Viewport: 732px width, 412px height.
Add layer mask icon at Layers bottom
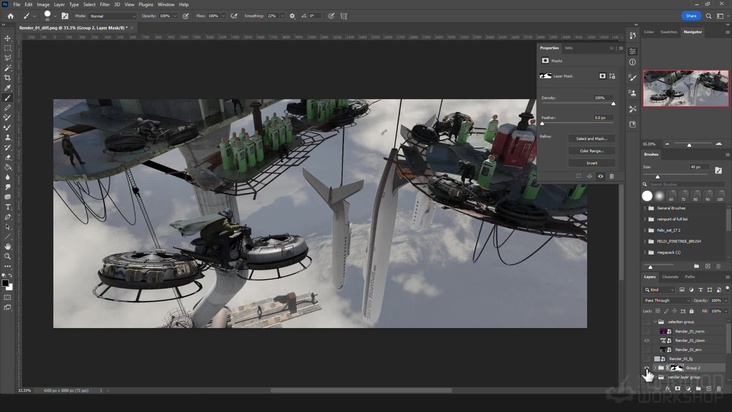coord(677,389)
